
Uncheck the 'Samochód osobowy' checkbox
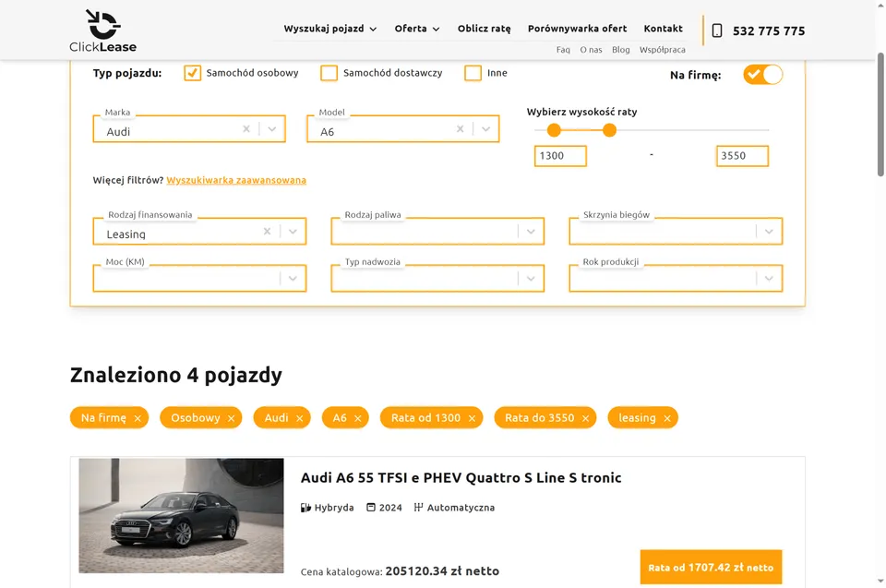[x=192, y=73]
